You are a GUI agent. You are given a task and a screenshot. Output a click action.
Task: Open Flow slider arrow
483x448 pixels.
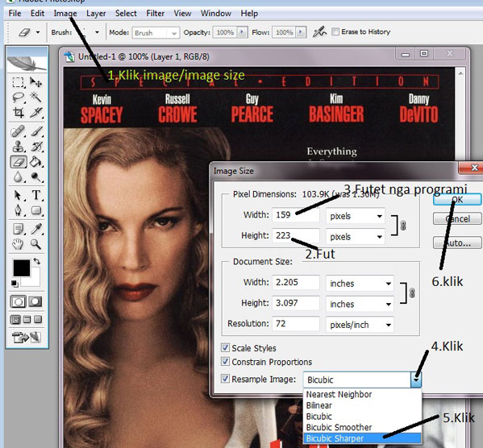point(301,32)
